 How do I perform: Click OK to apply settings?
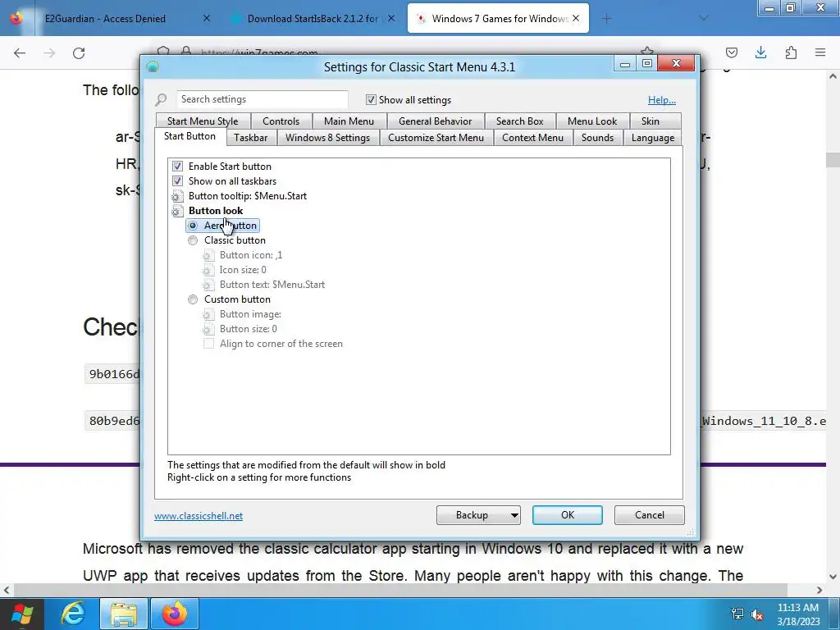568,515
